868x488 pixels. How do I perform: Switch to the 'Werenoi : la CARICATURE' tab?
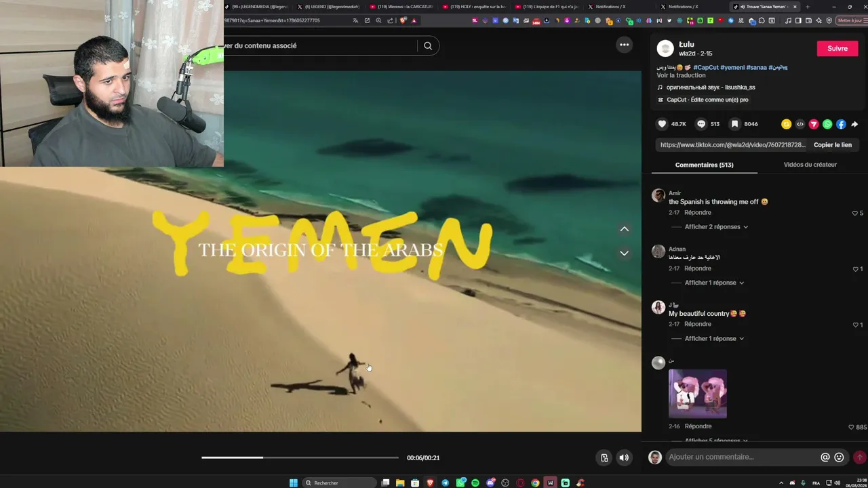[401, 7]
